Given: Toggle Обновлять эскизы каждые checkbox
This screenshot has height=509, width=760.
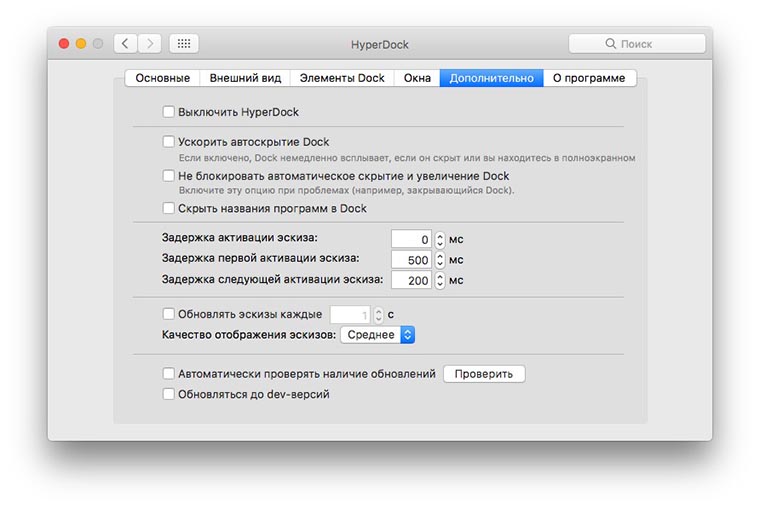Looking at the screenshot, I should pos(168,314).
